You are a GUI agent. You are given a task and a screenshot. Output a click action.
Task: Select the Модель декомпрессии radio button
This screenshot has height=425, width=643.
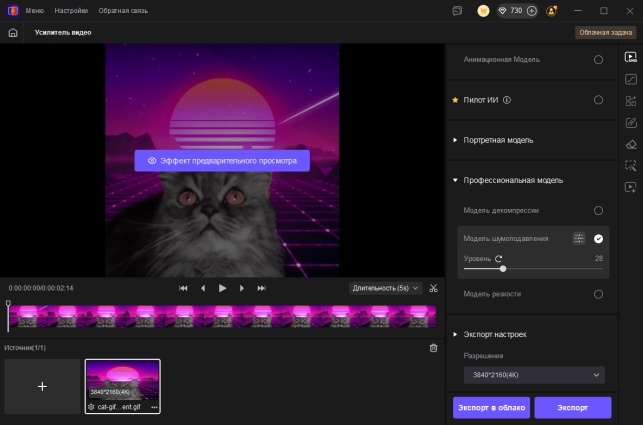598,211
